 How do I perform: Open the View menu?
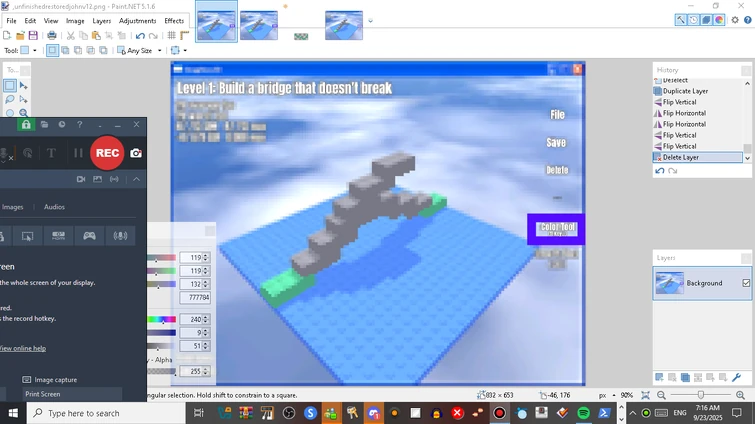tap(51, 21)
